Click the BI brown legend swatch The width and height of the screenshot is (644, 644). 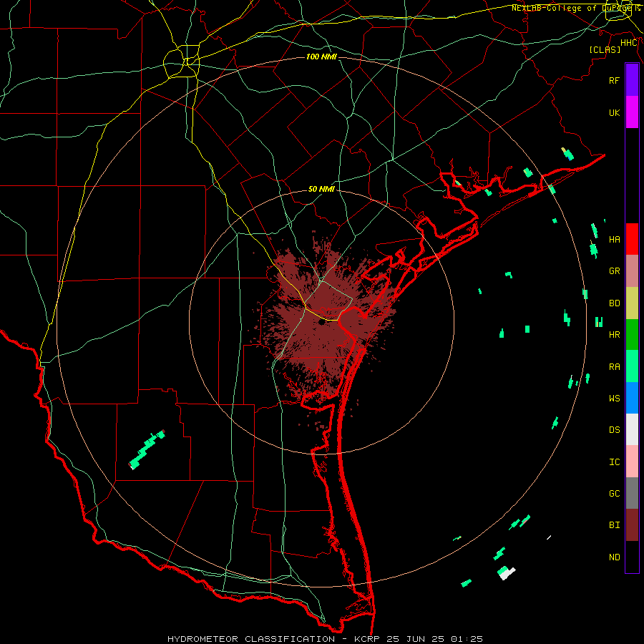632,525
